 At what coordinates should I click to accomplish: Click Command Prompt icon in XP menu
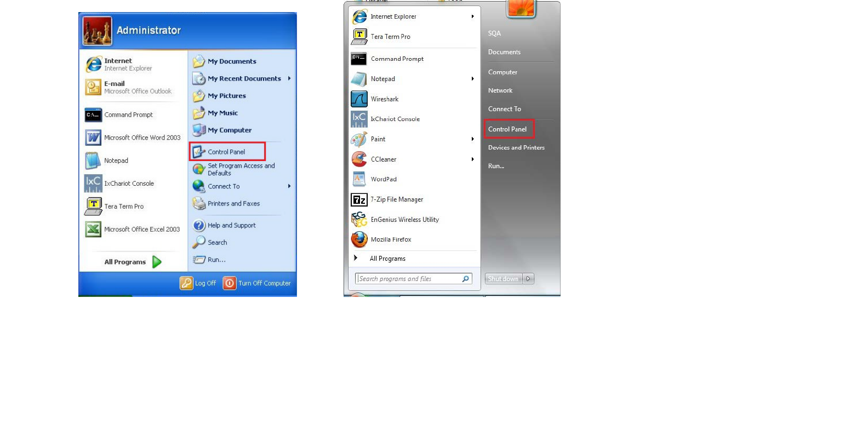(x=93, y=115)
